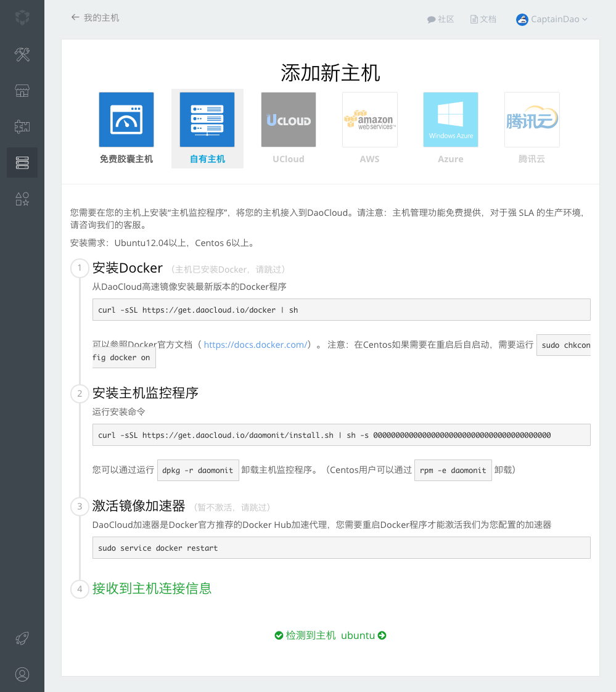Open the build tools sidebar icon
Screen dimensions: 616x692
coord(22,54)
